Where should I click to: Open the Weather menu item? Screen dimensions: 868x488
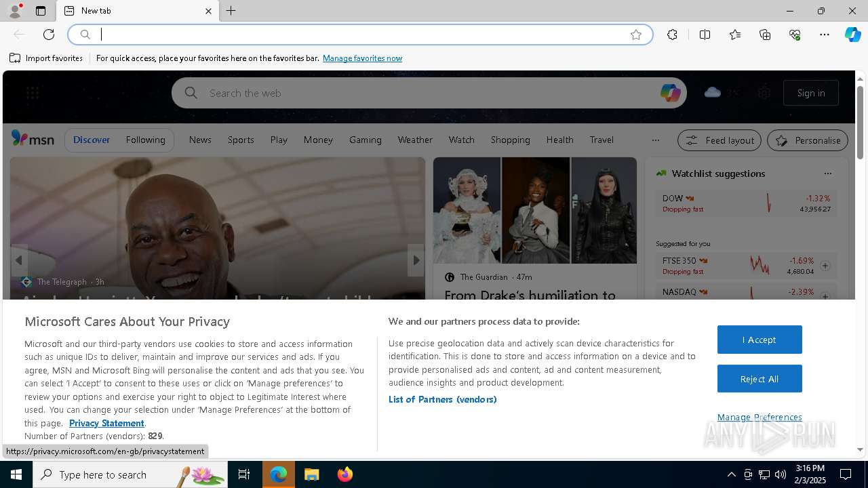pyautogui.click(x=415, y=140)
